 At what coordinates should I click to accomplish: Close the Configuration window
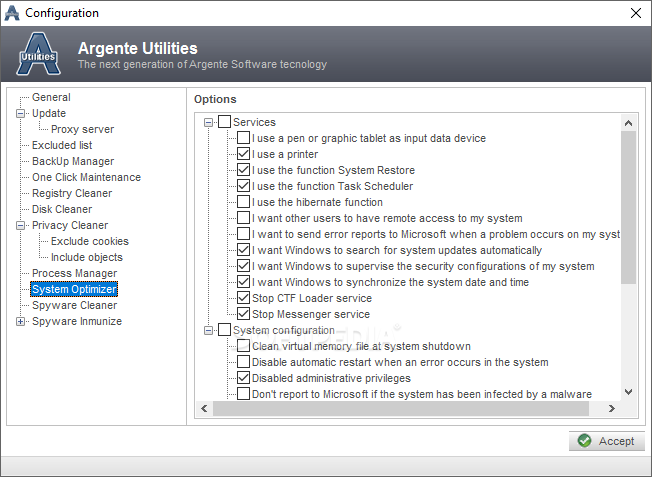click(x=636, y=13)
